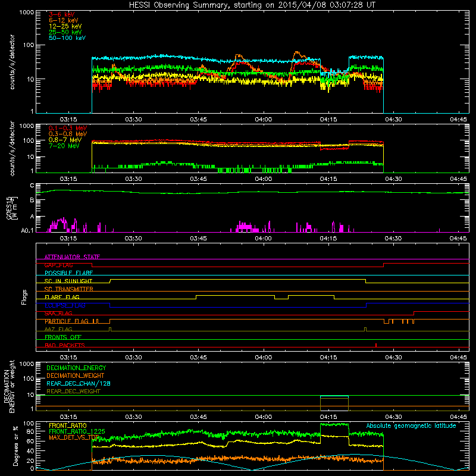This screenshot has height=476, width=476.
Task: Select the 3-6 keV legend label
Action: (62, 14)
